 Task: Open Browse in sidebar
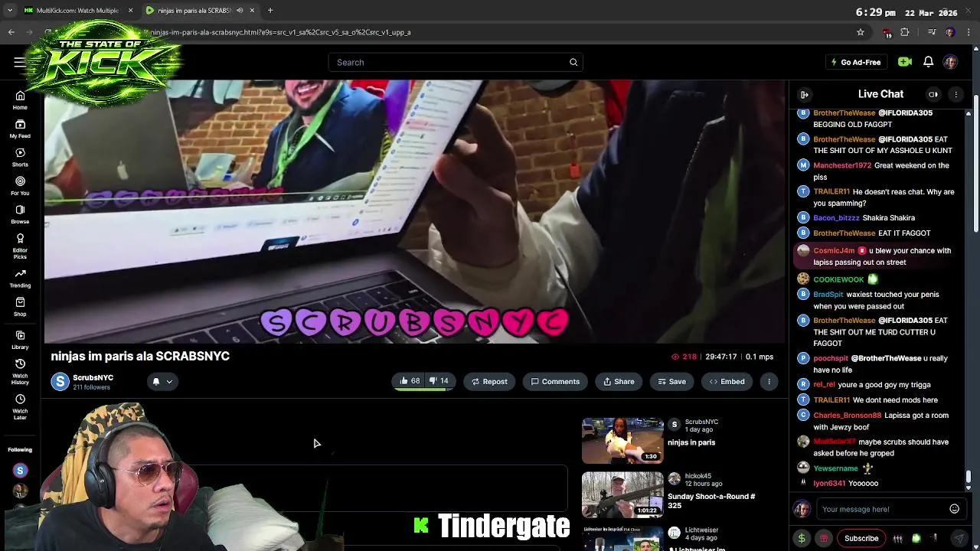20,214
